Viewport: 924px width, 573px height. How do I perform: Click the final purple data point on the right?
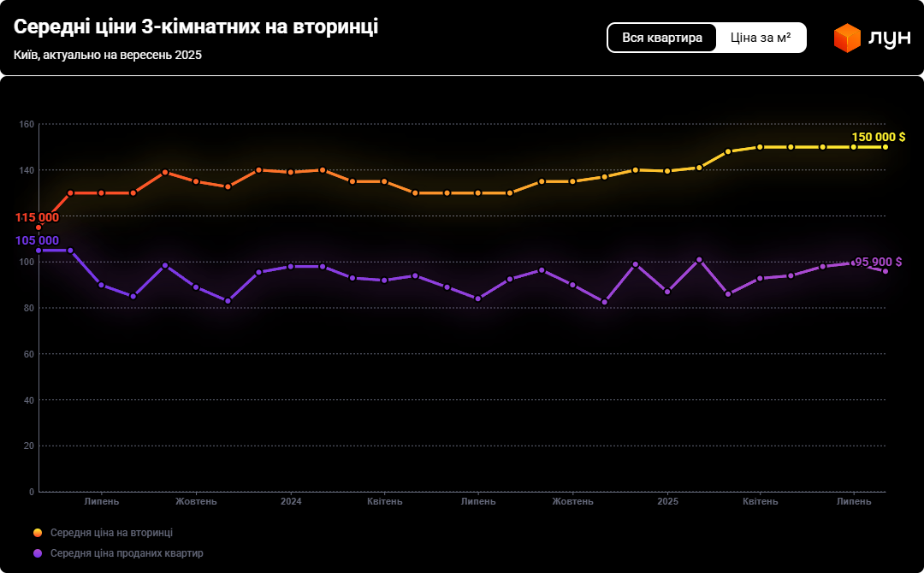pyautogui.click(x=885, y=271)
